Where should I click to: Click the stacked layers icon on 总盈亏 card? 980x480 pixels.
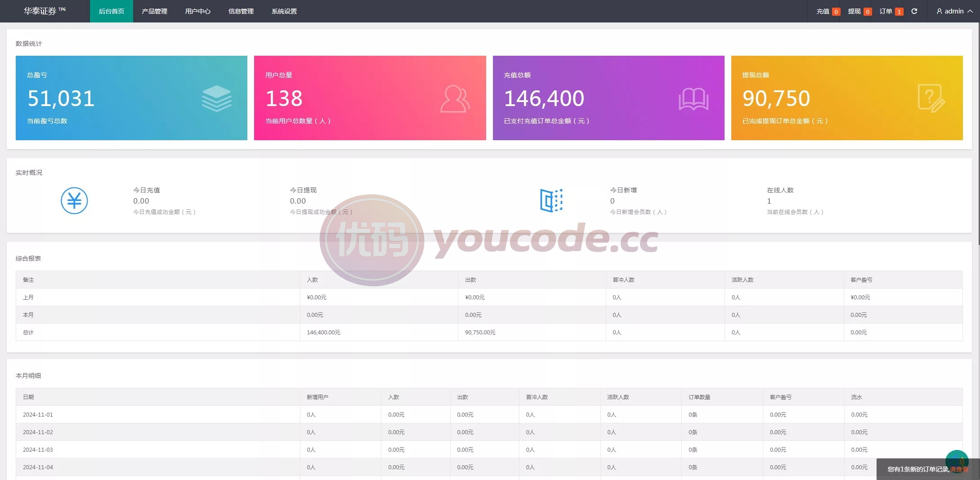217,98
